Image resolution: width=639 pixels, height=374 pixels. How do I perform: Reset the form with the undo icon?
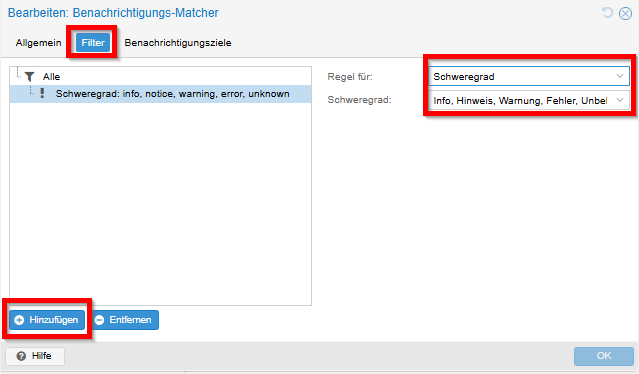[607, 13]
